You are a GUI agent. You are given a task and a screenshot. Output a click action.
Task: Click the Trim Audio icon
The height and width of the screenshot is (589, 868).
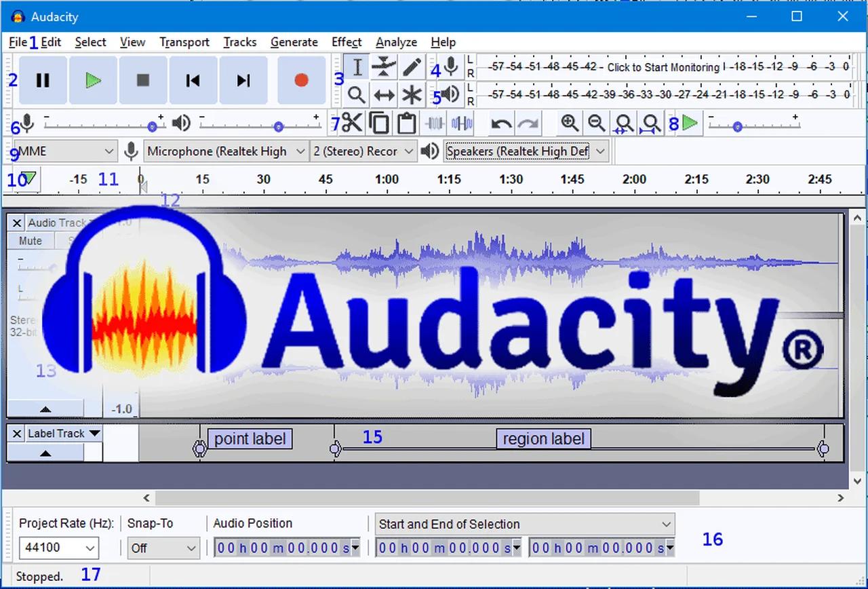[435, 123]
